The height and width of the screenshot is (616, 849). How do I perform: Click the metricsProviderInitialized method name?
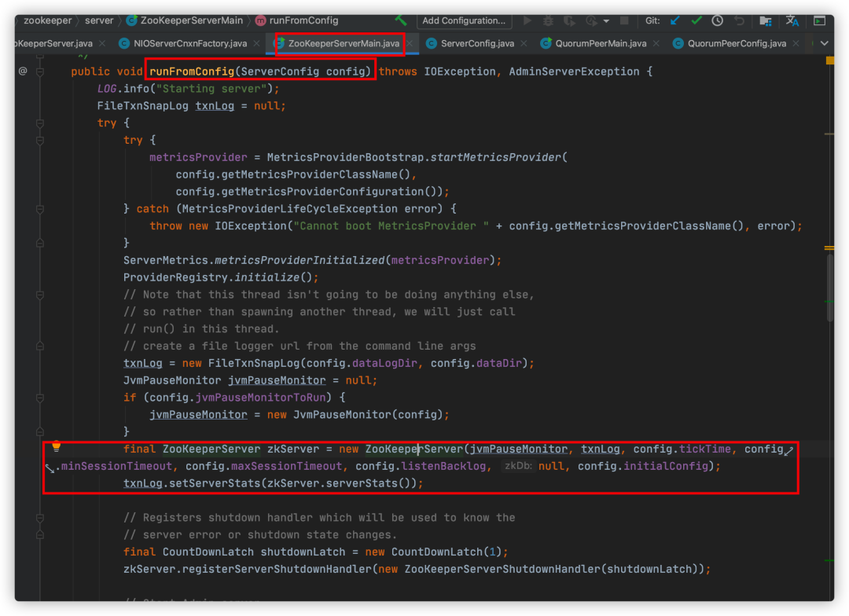point(300,260)
